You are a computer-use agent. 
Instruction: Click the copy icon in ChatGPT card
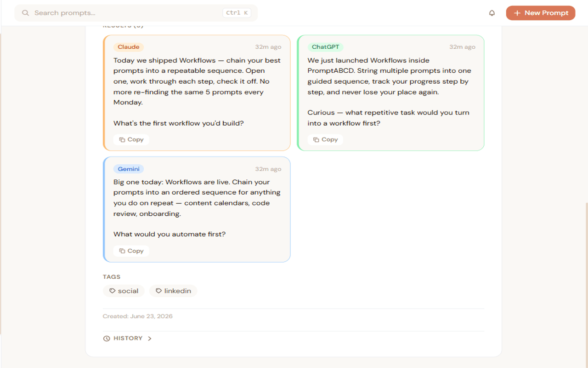316,139
